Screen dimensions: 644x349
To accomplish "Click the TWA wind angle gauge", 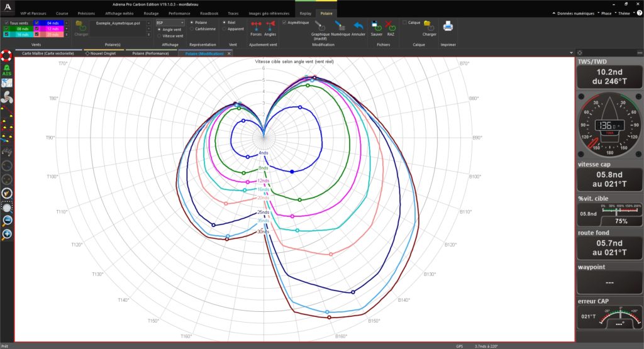I will click(609, 125).
